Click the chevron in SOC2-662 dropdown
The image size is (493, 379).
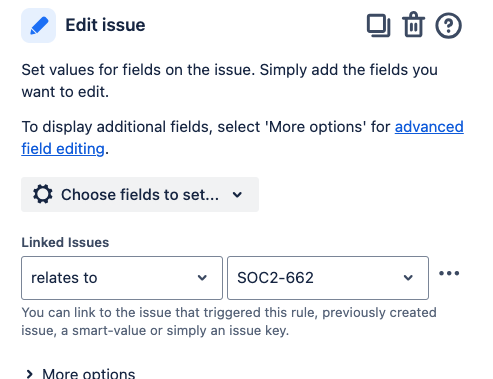pos(408,278)
